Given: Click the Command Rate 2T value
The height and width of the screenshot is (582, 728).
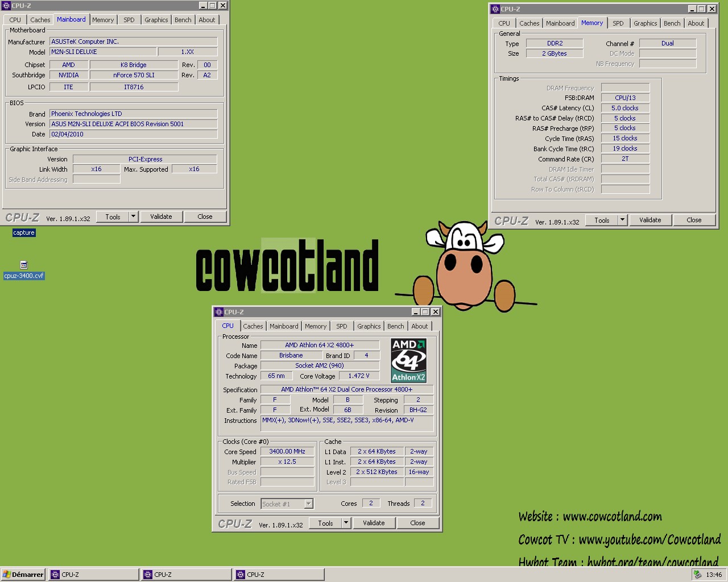Looking at the screenshot, I should point(625,159).
